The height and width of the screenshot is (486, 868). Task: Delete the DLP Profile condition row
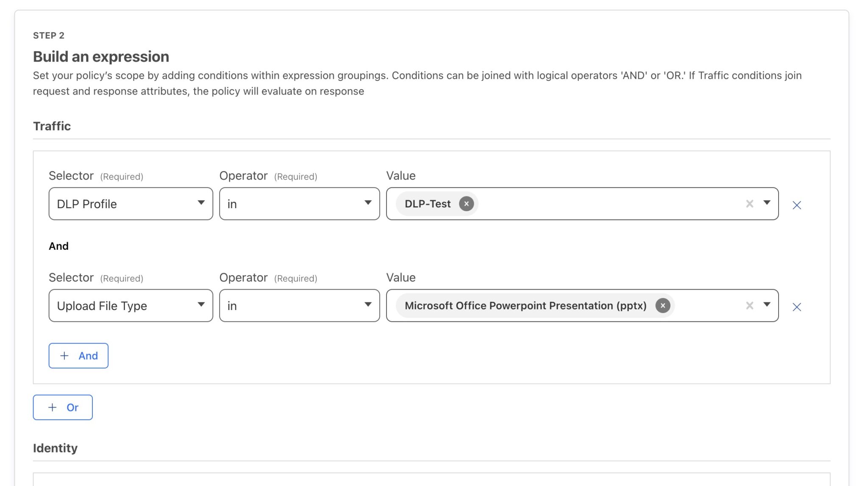coord(797,205)
